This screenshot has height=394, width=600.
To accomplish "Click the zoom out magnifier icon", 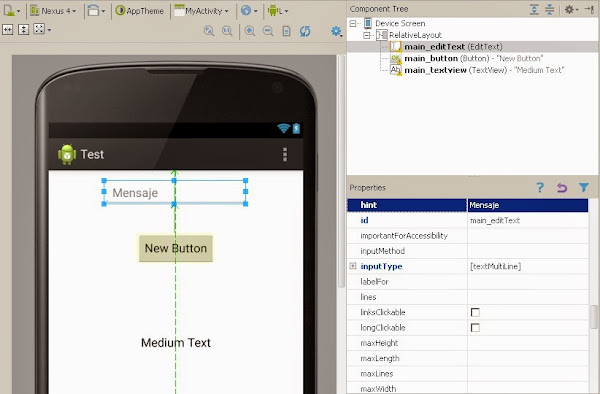I will [x=268, y=31].
